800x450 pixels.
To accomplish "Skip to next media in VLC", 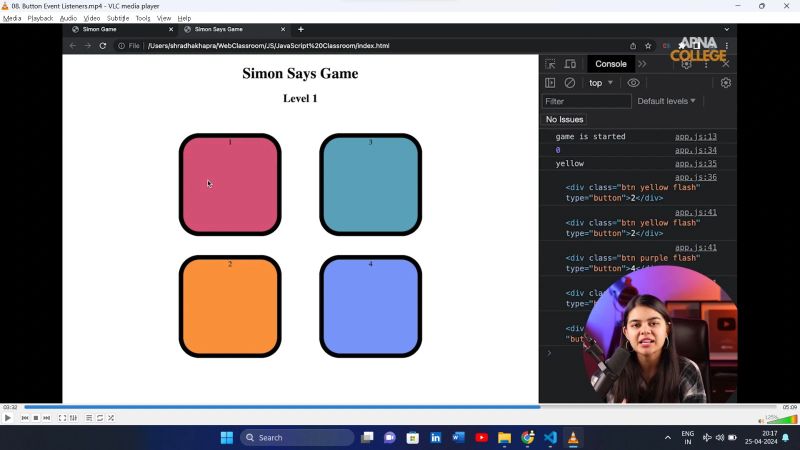I will pyautogui.click(x=47, y=418).
